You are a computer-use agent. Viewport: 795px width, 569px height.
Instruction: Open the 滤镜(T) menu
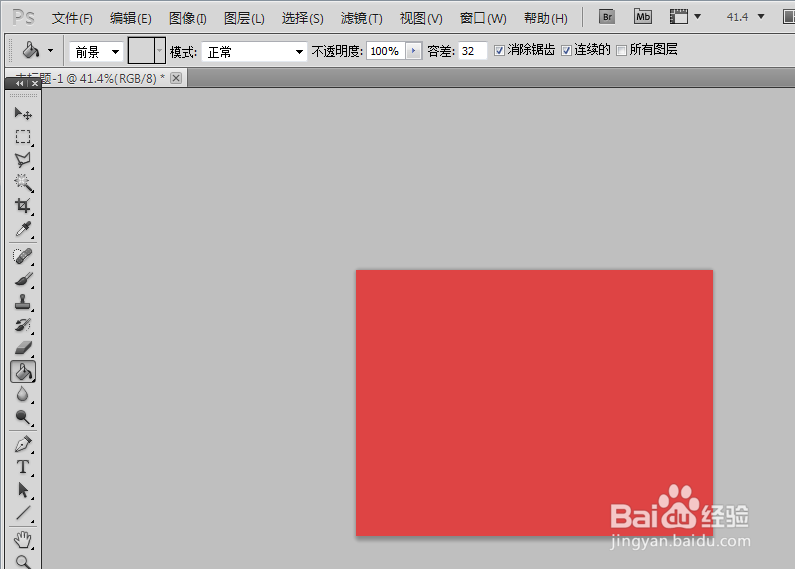(x=362, y=19)
